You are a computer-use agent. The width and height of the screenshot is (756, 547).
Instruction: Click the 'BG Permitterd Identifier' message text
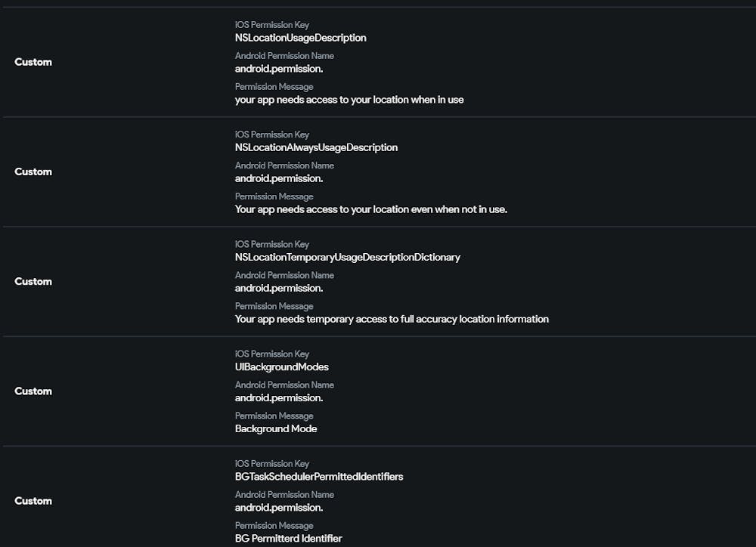tap(288, 538)
